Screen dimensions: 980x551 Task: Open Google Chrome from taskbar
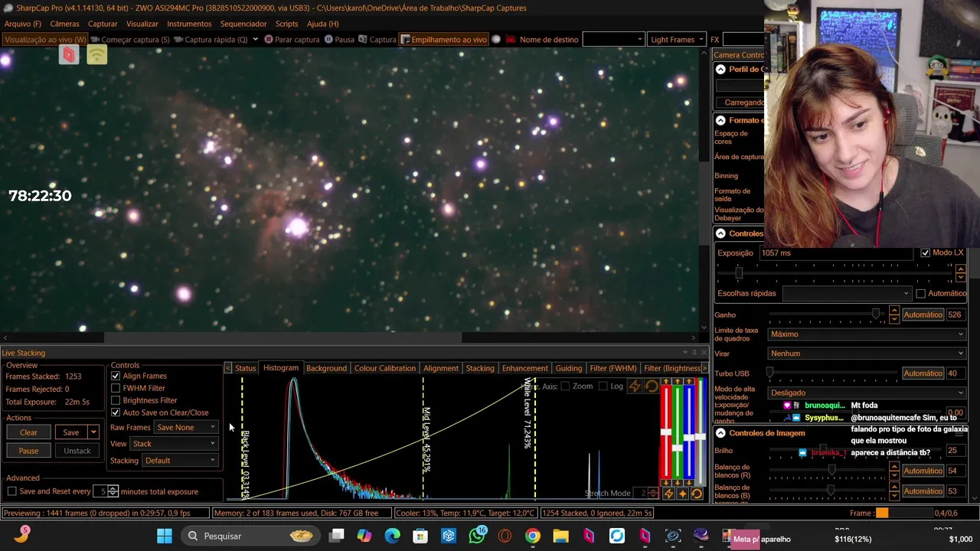tap(532, 536)
